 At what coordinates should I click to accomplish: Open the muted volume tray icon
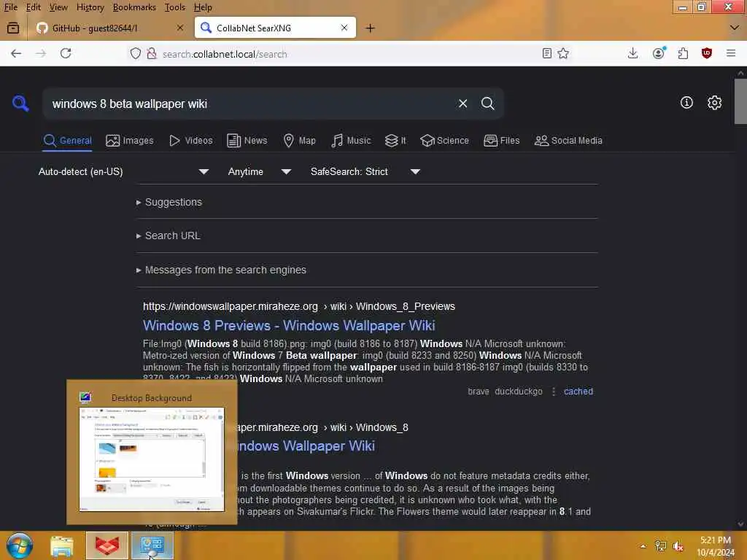click(x=678, y=546)
